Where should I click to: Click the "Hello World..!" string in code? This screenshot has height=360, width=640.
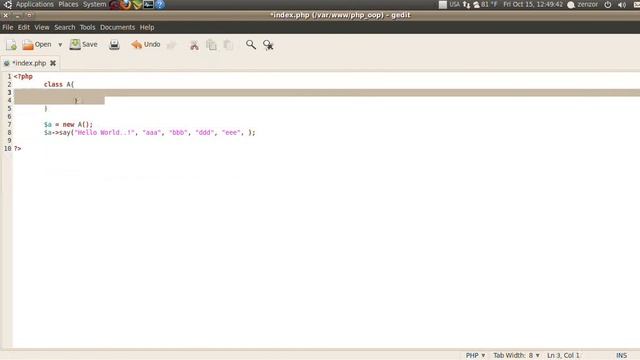[x=104, y=133]
